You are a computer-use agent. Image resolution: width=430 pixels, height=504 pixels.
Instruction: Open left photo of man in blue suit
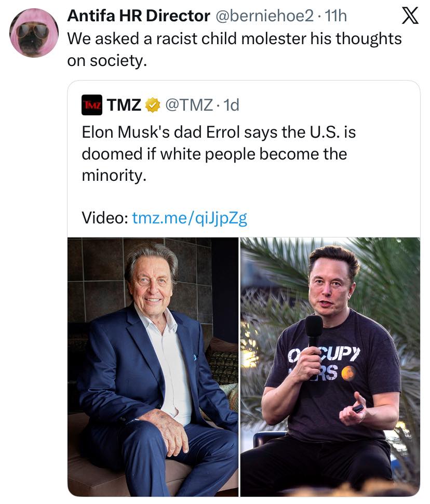click(153, 366)
